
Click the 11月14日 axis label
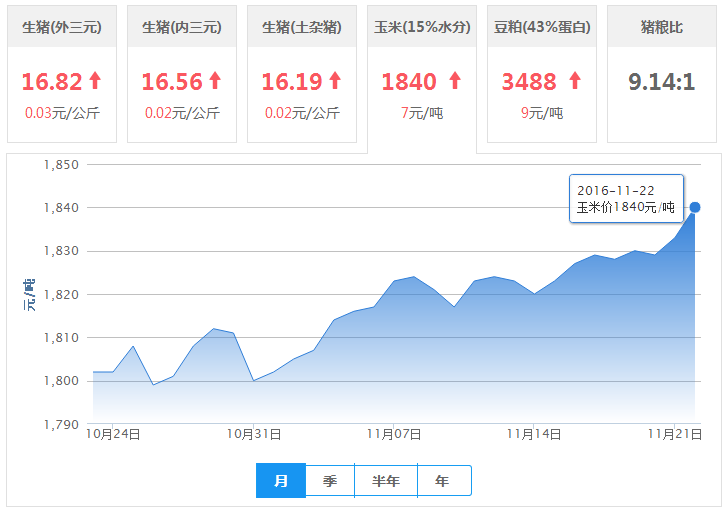click(534, 434)
